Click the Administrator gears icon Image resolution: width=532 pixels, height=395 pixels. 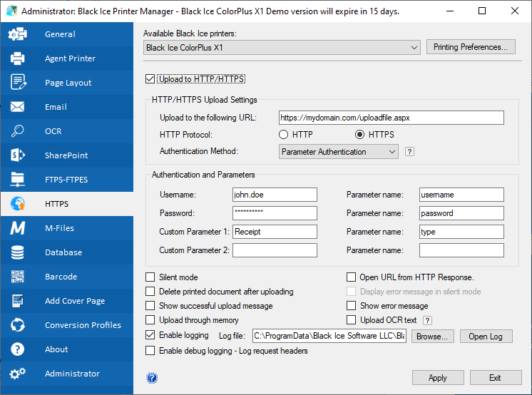(17, 374)
